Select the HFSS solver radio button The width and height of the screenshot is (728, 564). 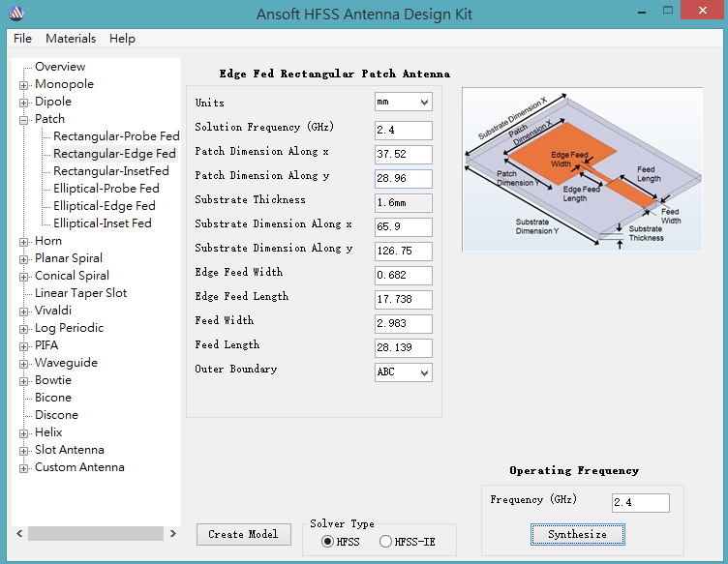327,542
